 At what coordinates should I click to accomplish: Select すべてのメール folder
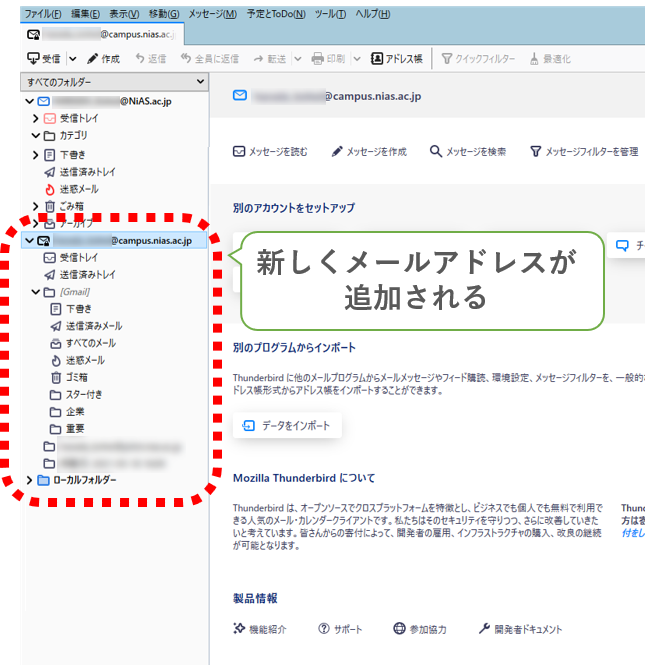91,343
